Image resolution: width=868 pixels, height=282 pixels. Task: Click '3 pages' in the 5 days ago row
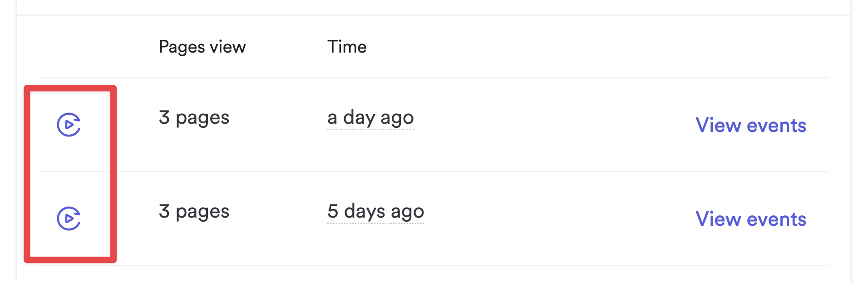click(194, 212)
